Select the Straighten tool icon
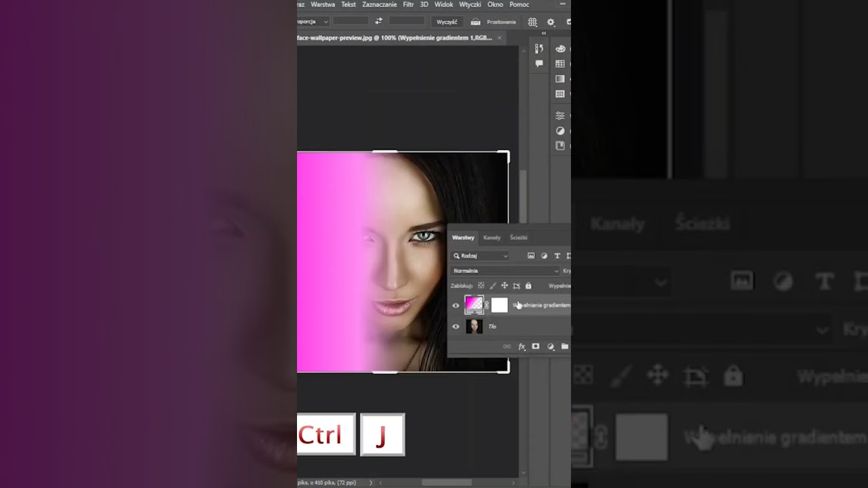This screenshot has width=868, height=488. [476, 22]
